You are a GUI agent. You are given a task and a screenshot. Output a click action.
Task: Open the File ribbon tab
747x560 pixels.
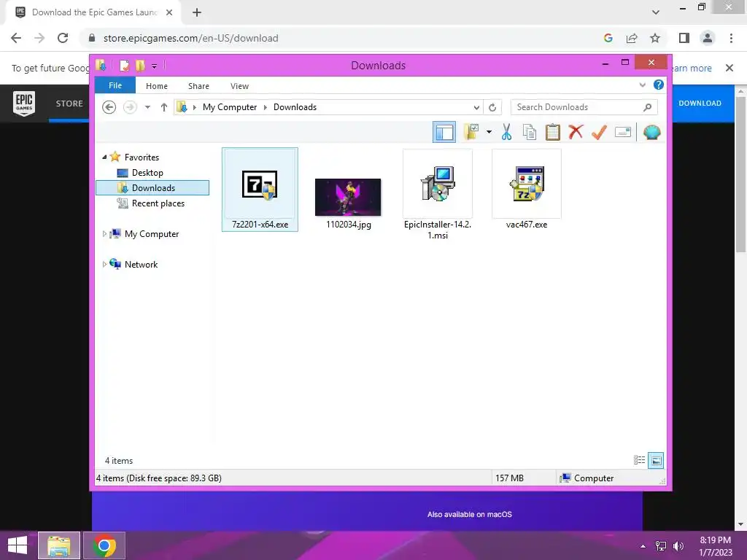coord(115,85)
